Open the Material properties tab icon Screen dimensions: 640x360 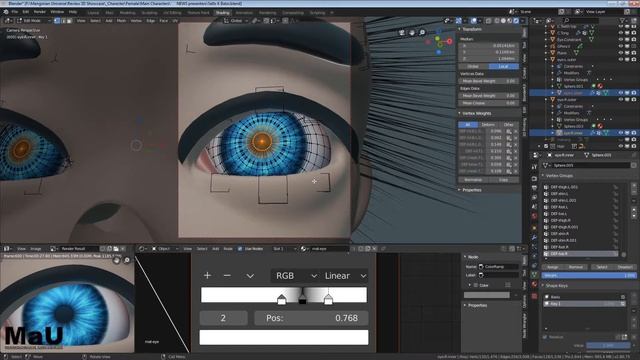click(x=534, y=284)
